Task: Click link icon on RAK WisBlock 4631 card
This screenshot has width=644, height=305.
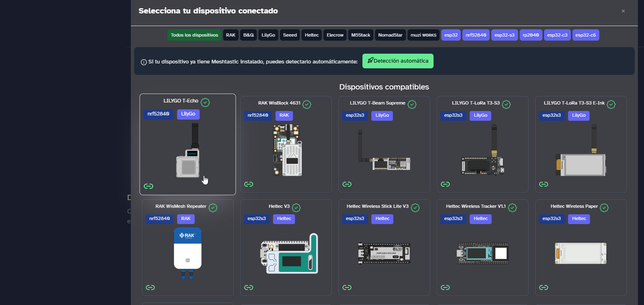Action: click(x=249, y=184)
